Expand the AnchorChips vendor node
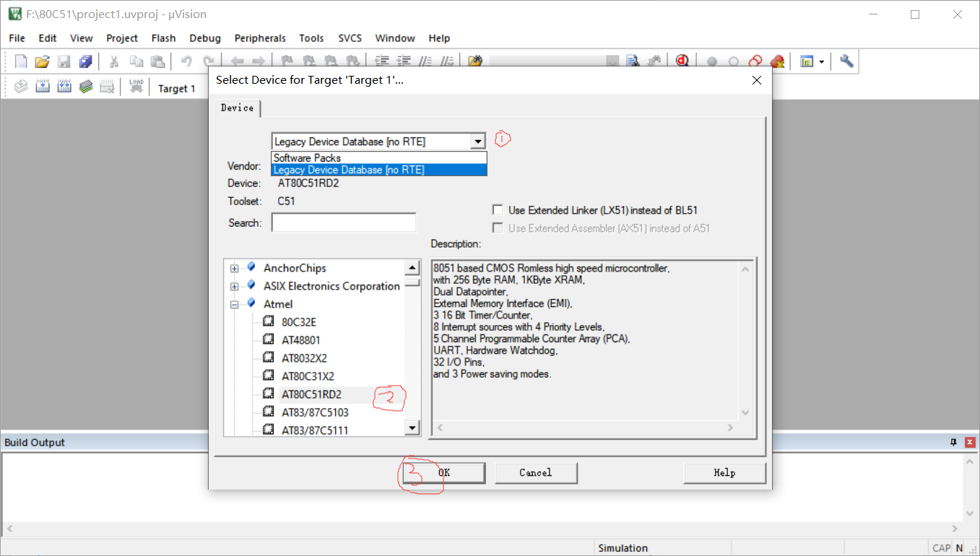 tap(235, 269)
